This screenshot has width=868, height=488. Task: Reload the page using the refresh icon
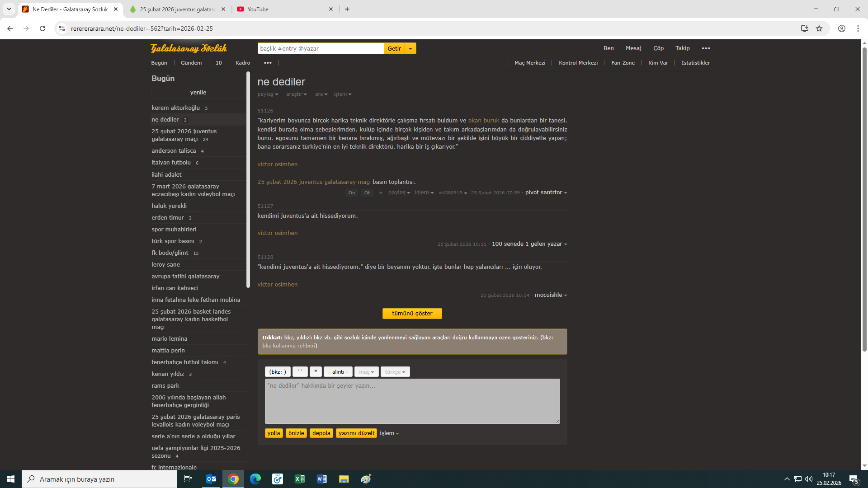pos(42,28)
